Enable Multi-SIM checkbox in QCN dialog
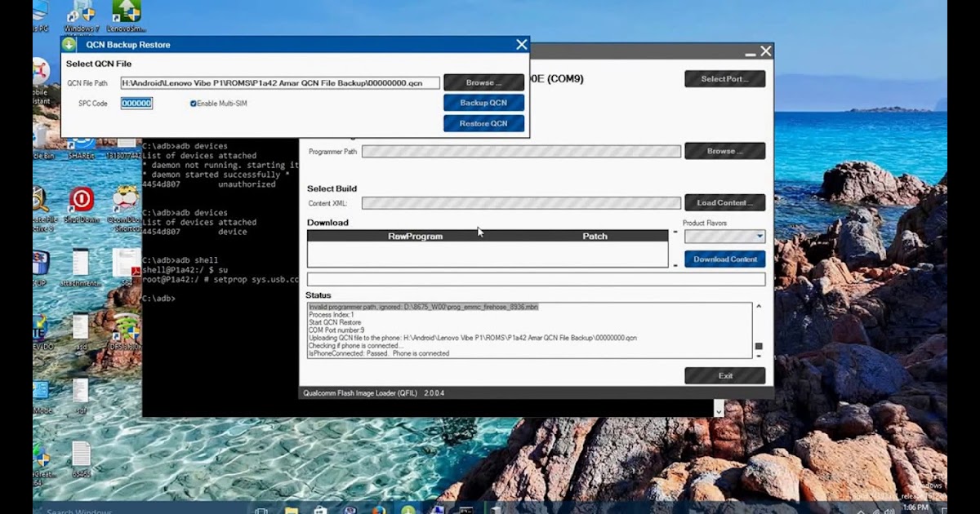Image resolution: width=980 pixels, height=514 pixels. 194,104
